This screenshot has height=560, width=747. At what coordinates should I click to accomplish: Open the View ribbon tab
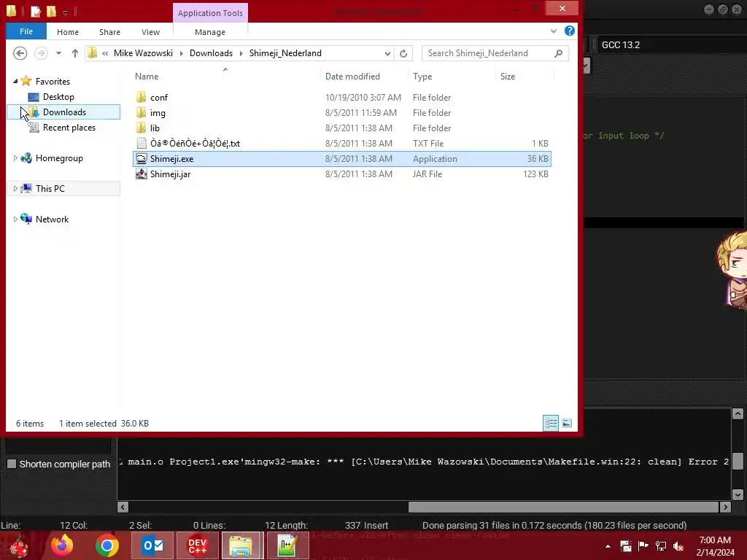point(150,32)
